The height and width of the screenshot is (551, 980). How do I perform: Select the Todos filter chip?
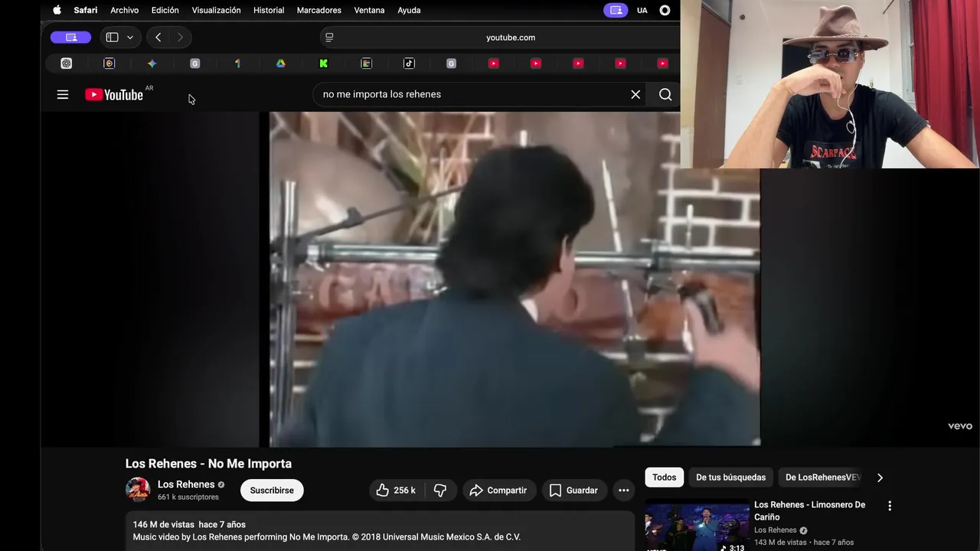pyautogui.click(x=665, y=478)
